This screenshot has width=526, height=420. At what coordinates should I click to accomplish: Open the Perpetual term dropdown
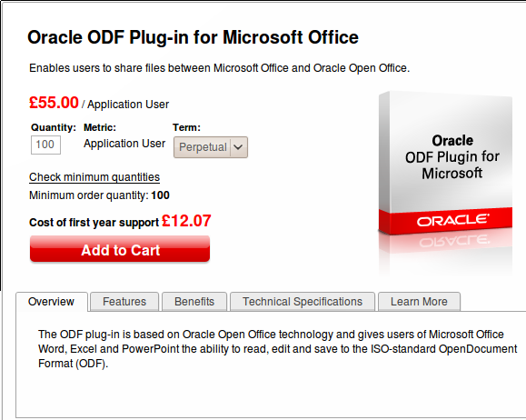point(211,147)
